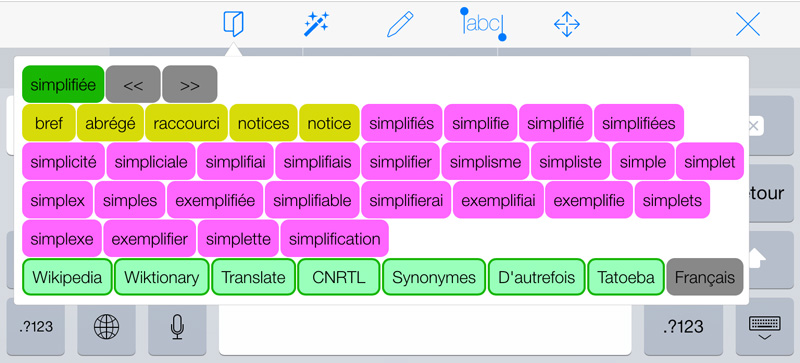800x363 pixels.
Task: Choose the word 'notices'
Action: [263, 123]
